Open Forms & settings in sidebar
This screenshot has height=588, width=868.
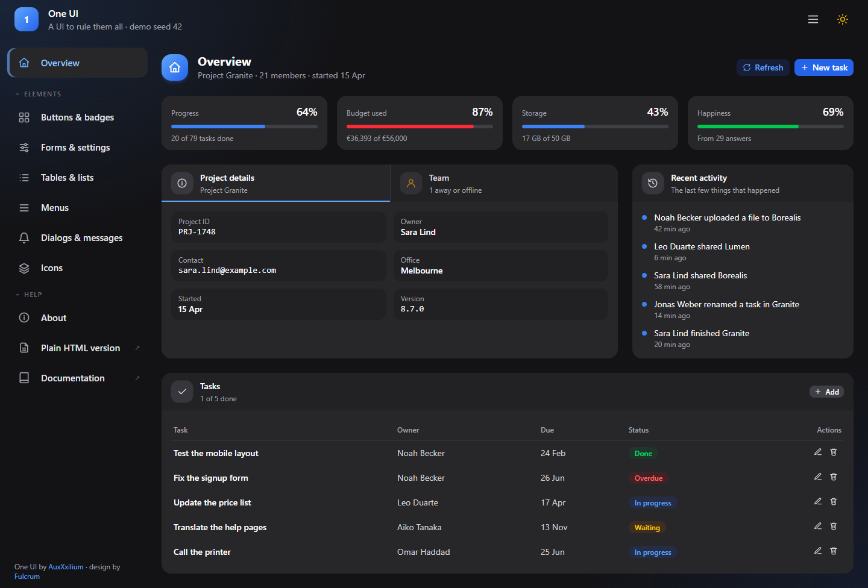click(77, 148)
